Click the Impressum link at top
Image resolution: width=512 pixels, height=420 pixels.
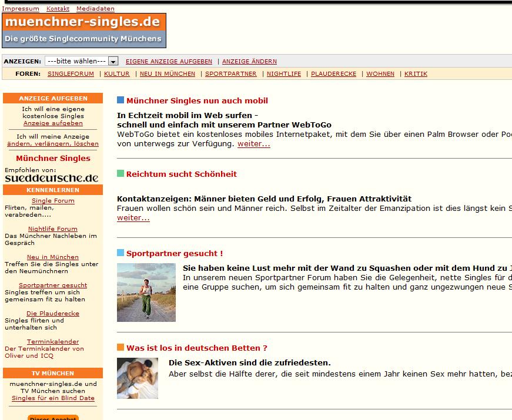click(21, 9)
